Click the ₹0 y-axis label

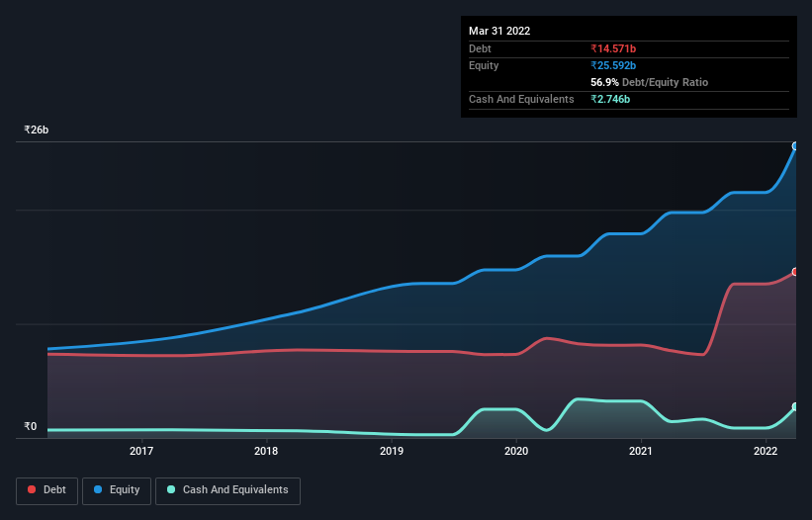point(31,426)
